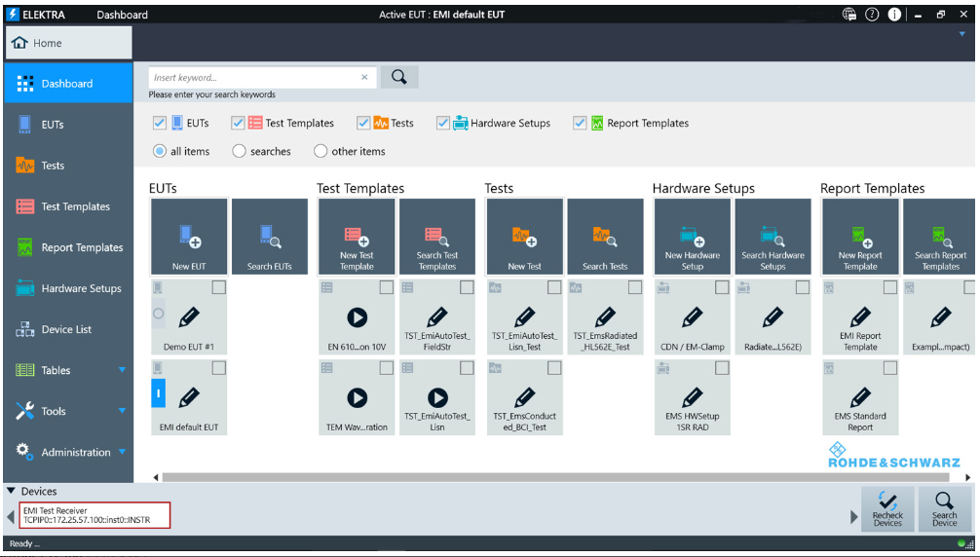
Task: Open Report Templates in the sidebar
Action: tap(68, 247)
